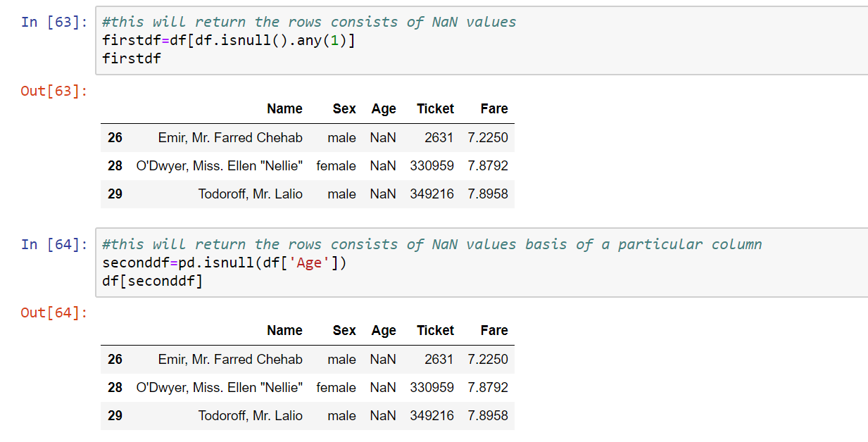This screenshot has height=442, width=868.
Task: Select row index 29 in Out[64] table
Action: 115,415
